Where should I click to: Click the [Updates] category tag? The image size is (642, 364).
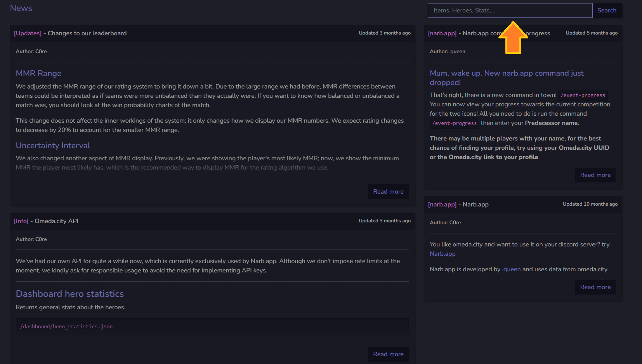tap(28, 33)
